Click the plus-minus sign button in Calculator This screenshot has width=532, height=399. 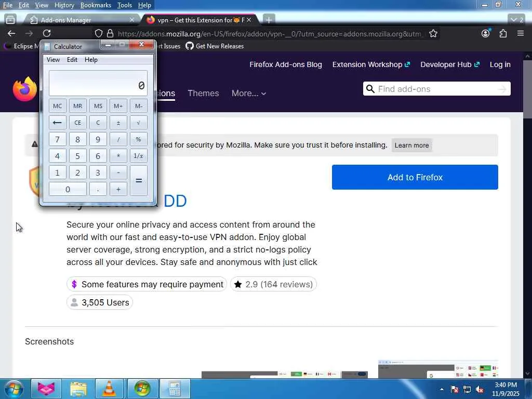point(118,123)
